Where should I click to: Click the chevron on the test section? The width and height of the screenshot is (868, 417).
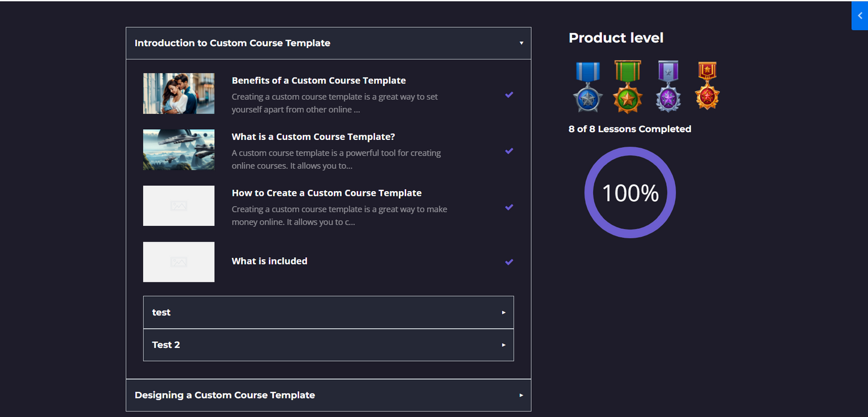503,312
